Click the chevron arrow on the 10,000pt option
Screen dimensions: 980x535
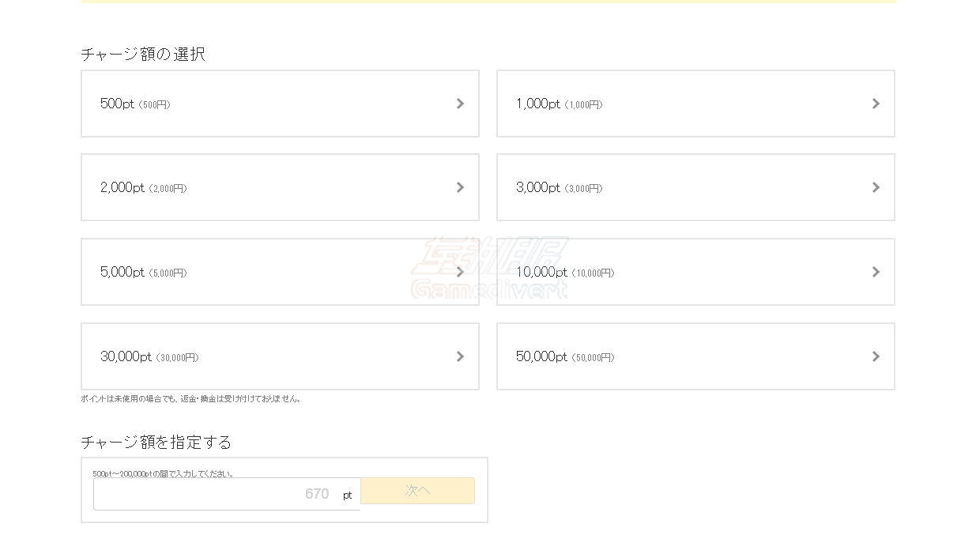click(876, 272)
